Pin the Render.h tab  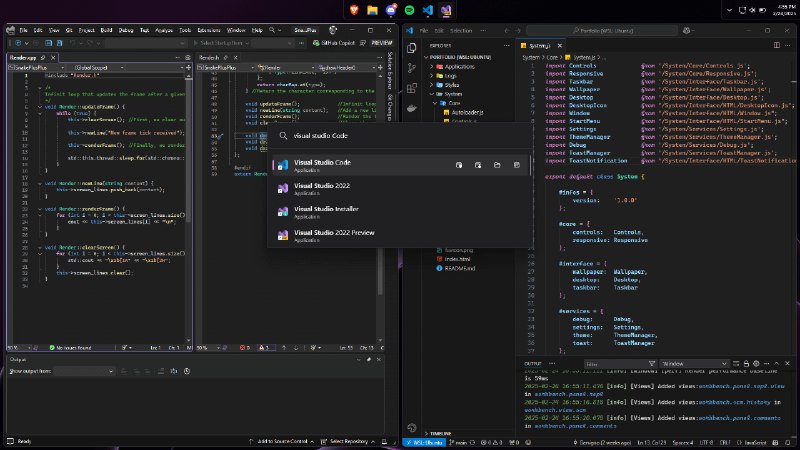pos(226,58)
